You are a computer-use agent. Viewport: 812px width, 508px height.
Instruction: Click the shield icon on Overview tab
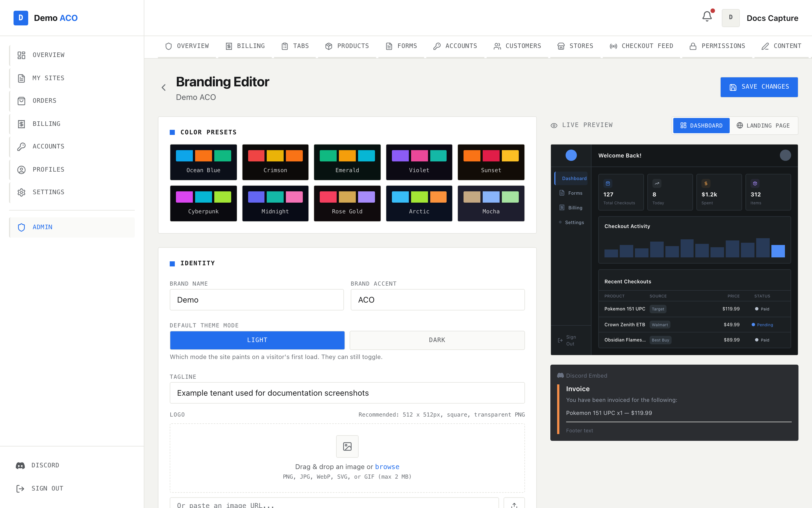[x=169, y=46]
